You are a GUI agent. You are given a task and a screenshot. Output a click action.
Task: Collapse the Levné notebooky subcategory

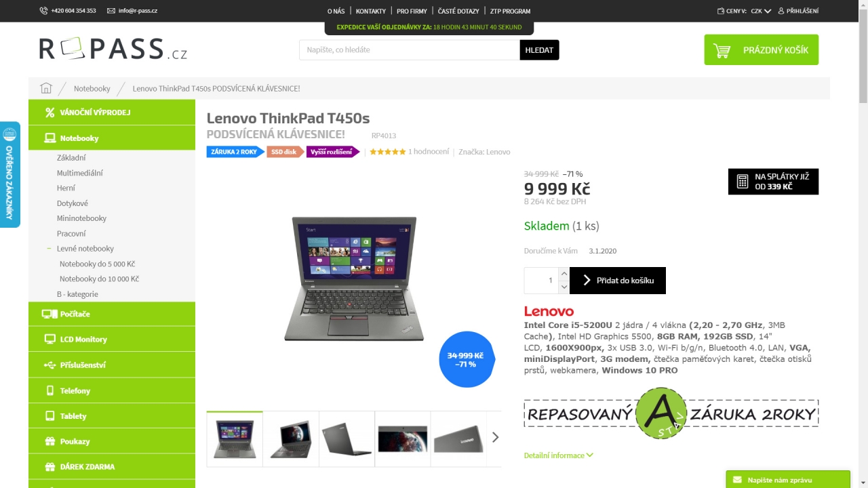pos(49,249)
